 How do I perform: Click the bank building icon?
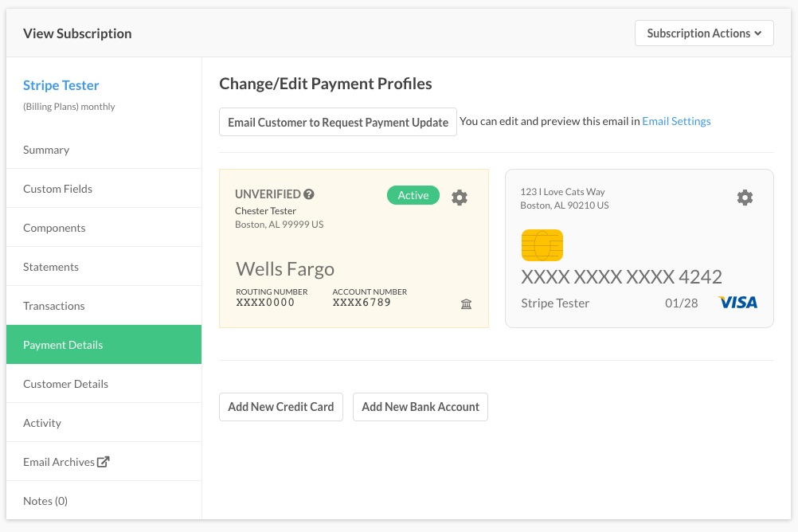coord(467,304)
